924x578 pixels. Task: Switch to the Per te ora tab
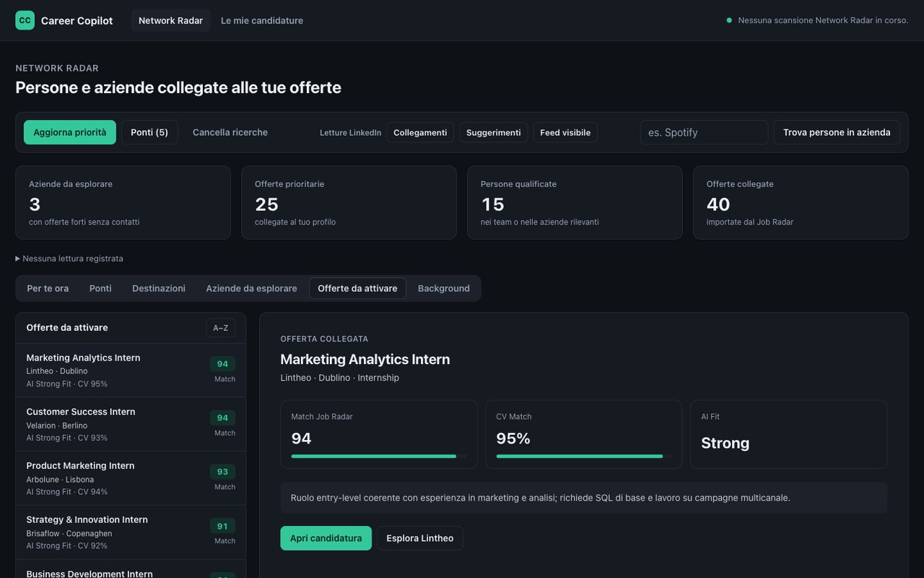(48, 288)
